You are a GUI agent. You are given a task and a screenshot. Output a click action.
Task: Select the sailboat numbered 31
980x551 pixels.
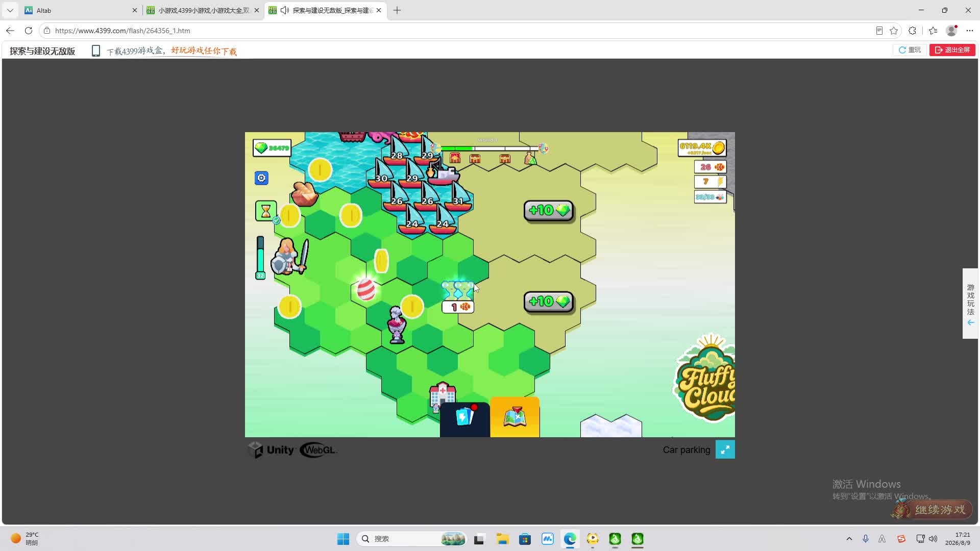(x=458, y=195)
